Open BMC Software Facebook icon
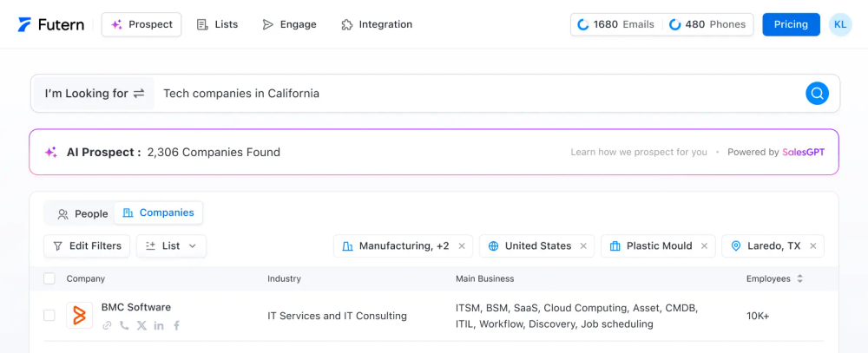Screen dimensions: 868x353 [176, 325]
